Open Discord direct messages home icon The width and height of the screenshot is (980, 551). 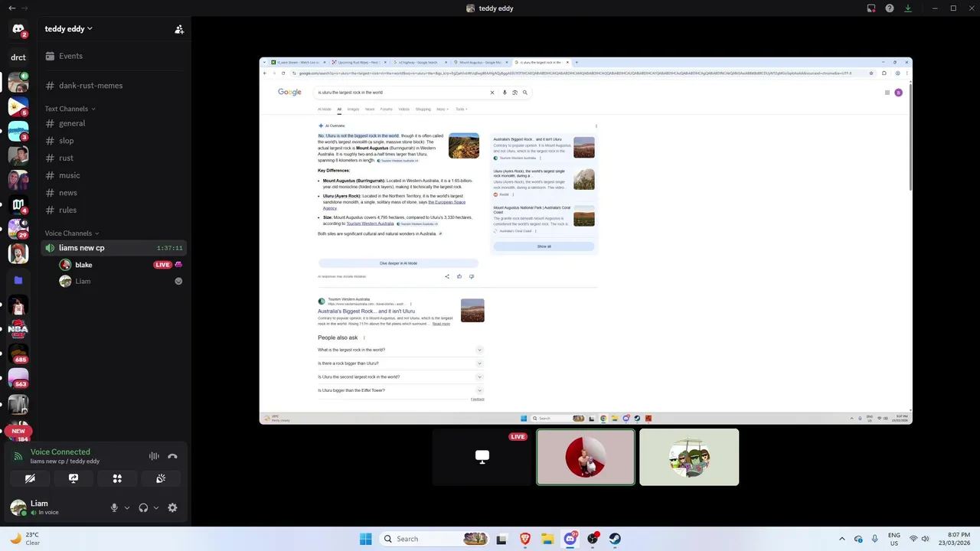[18, 29]
